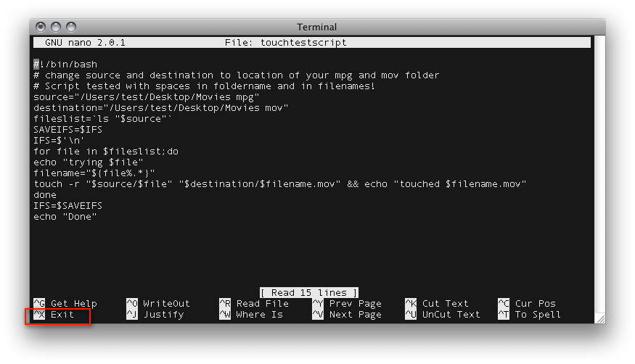
Task: Click the 'echo "Done"' line
Action: click(x=65, y=217)
